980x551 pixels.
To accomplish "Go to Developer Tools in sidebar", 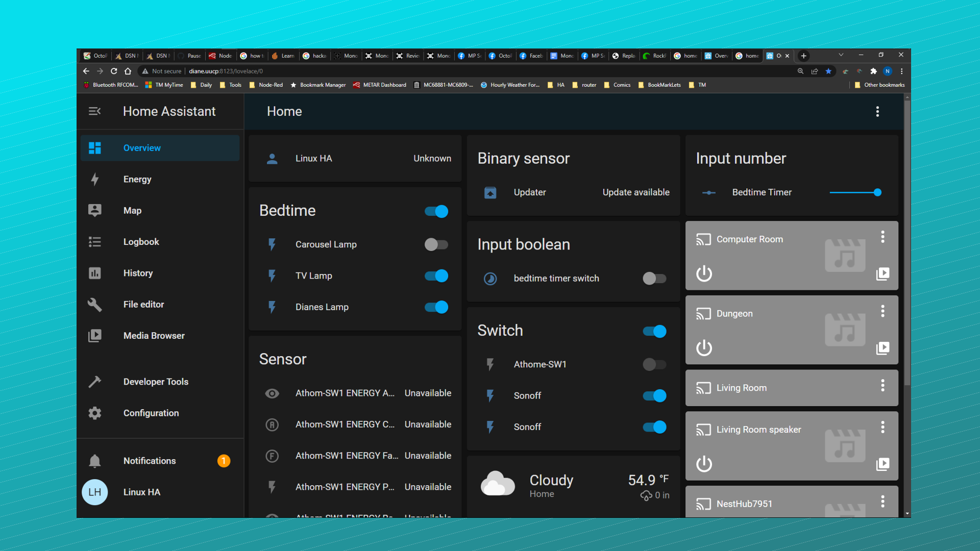I will pos(156,382).
